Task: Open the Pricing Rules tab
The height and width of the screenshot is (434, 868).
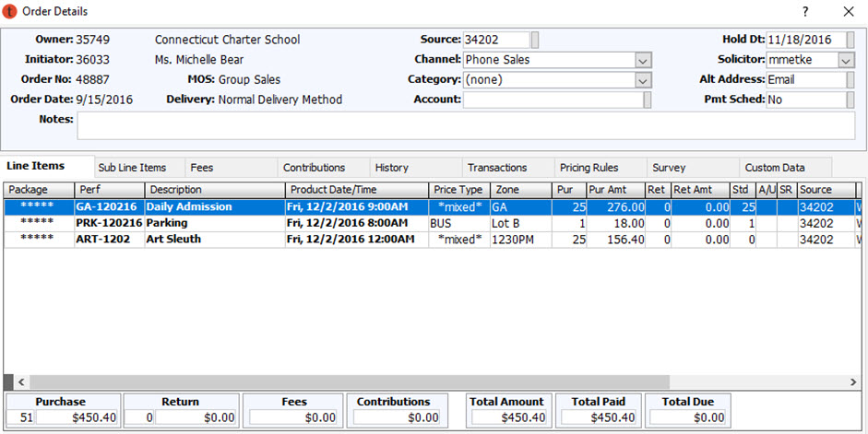Action: pyautogui.click(x=601, y=168)
